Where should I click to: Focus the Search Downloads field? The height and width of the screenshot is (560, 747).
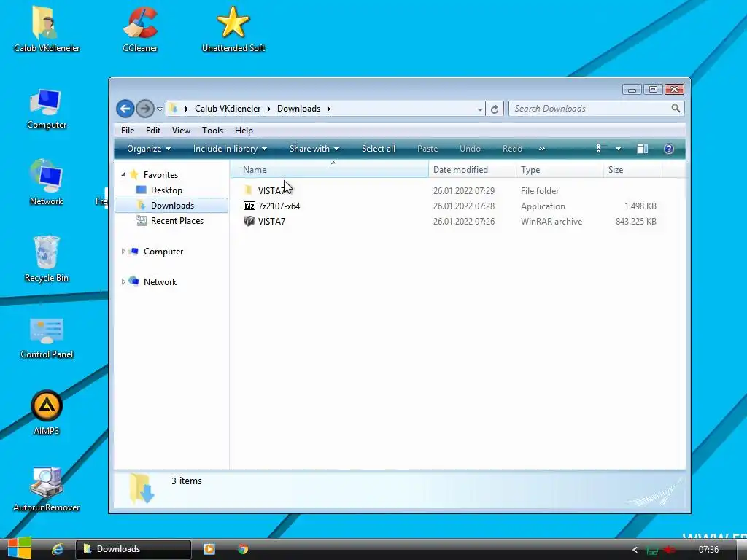[x=597, y=109]
